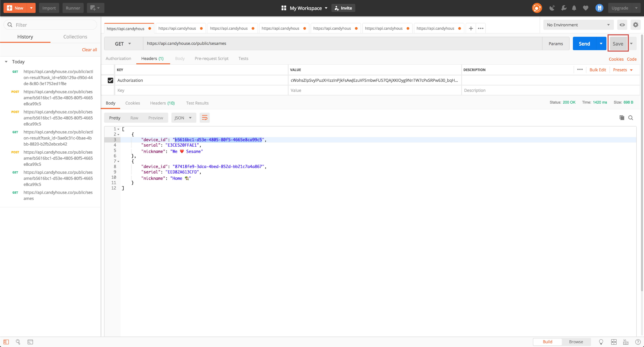Open the New button dropdown arrow
This screenshot has height=347, width=644.
[31, 8]
